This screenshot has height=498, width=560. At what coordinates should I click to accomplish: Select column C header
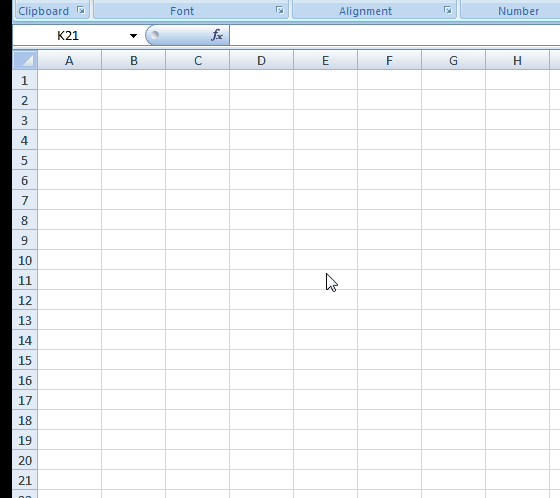[x=198, y=60]
